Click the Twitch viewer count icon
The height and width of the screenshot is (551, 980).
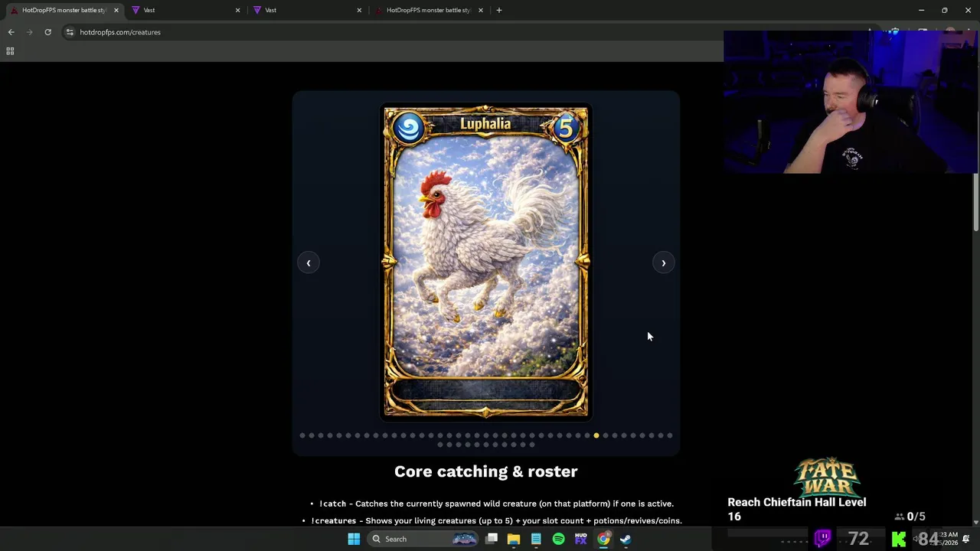823,538
